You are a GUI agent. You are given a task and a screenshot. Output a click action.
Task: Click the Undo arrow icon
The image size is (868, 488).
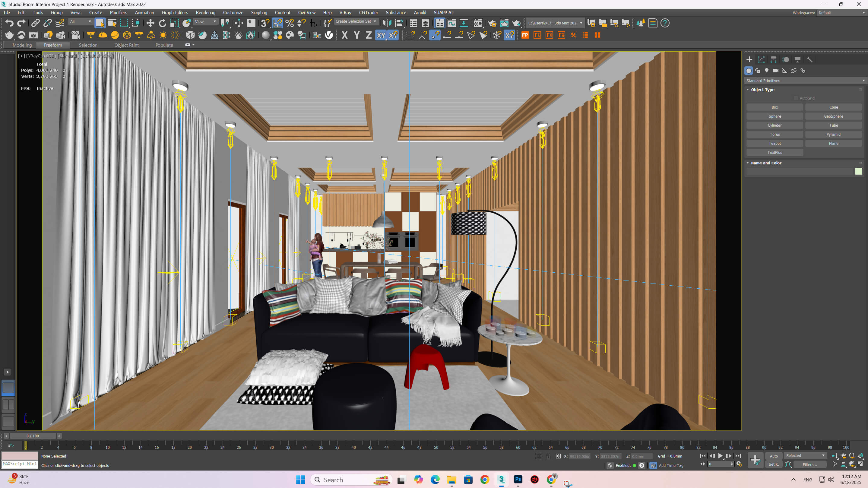(x=9, y=23)
